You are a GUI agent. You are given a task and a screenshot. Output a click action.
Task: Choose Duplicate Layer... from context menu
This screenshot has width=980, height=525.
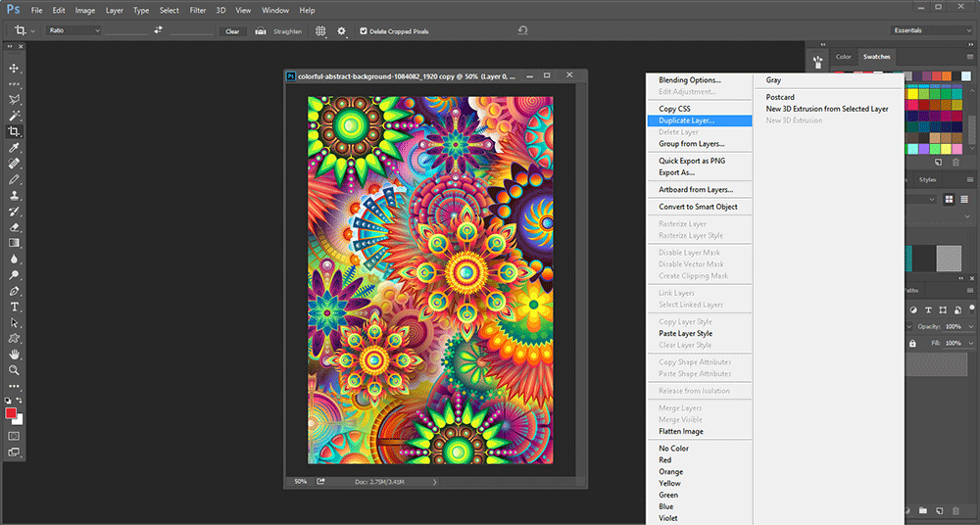[x=700, y=120]
